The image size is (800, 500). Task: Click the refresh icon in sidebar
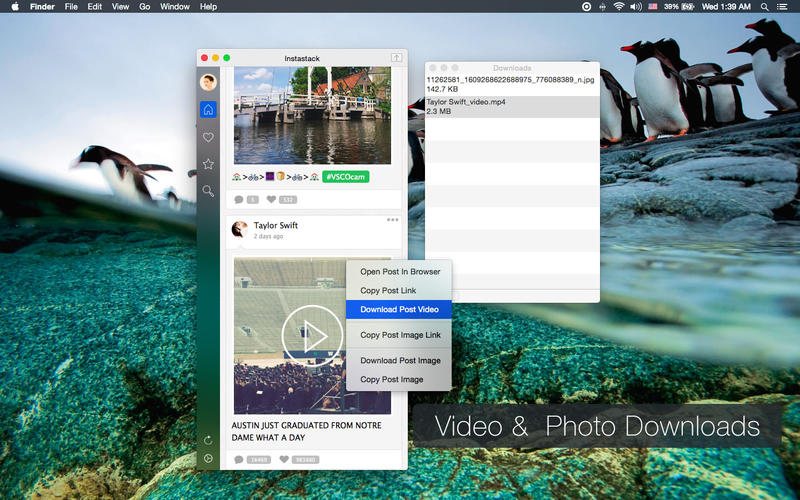tap(208, 440)
